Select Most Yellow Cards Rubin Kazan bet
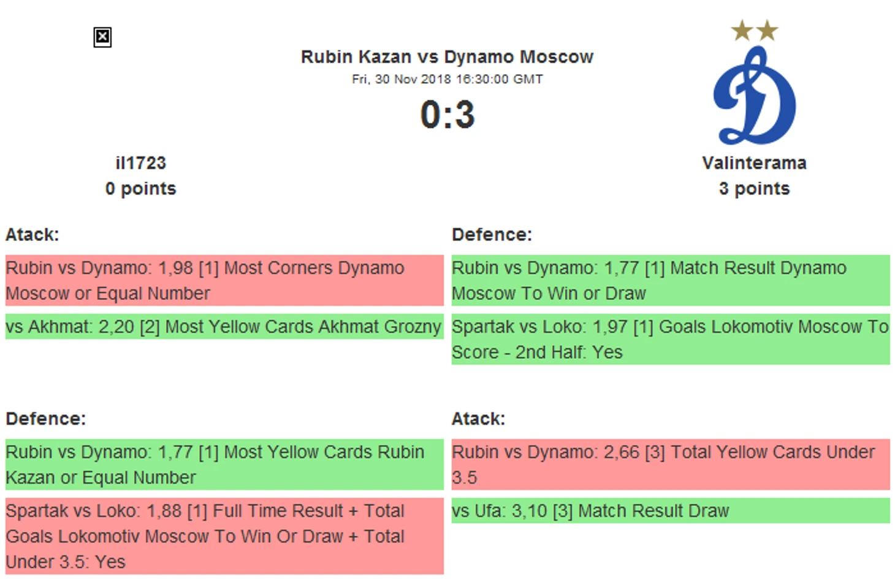895x588 pixels. pos(224,464)
